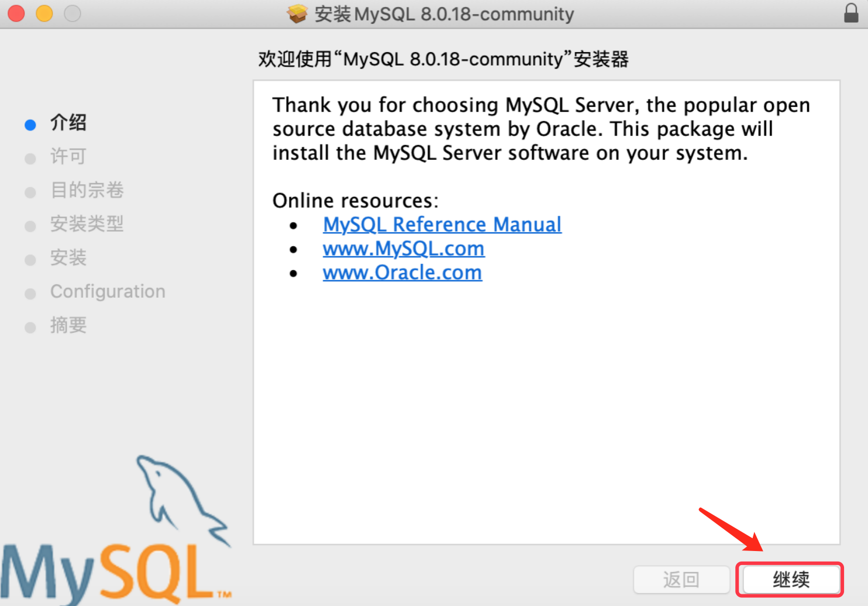Select the 安装类型 step
Image resolution: width=868 pixels, height=606 pixels.
(87, 223)
